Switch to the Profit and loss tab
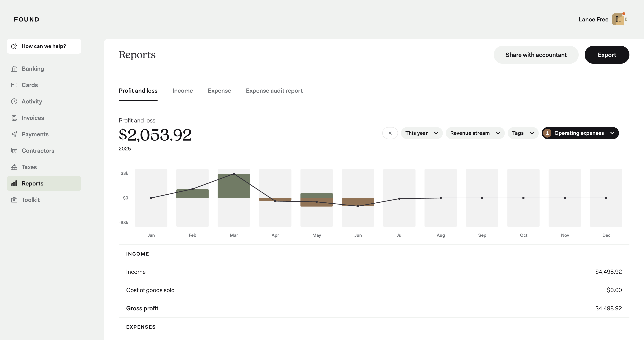This screenshot has height=340, width=644. [x=138, y=91]
